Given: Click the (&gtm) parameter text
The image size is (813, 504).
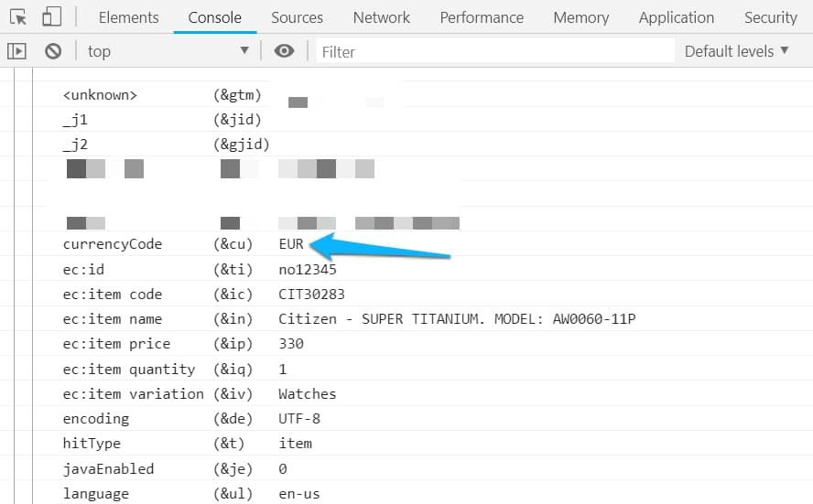Looking at the screenshot, I should pos(237,95).
